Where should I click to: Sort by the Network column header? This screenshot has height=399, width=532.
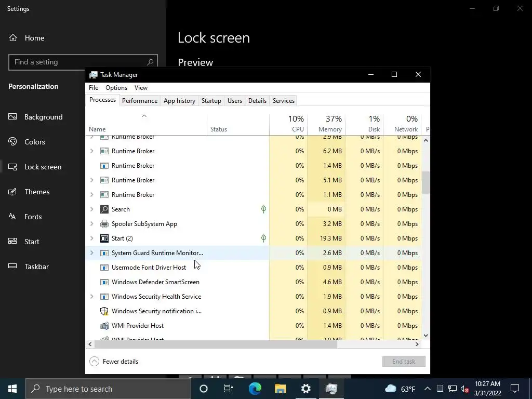[402, 124]
